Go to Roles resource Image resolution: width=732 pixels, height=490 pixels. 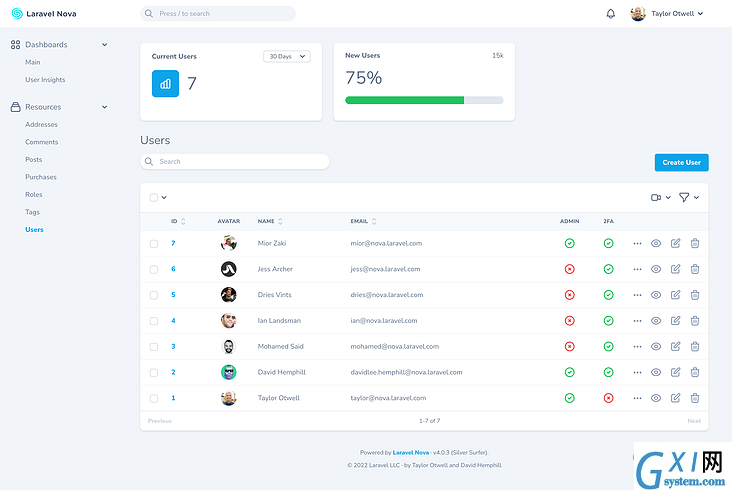pyautogui.click(x=34, y=195)
